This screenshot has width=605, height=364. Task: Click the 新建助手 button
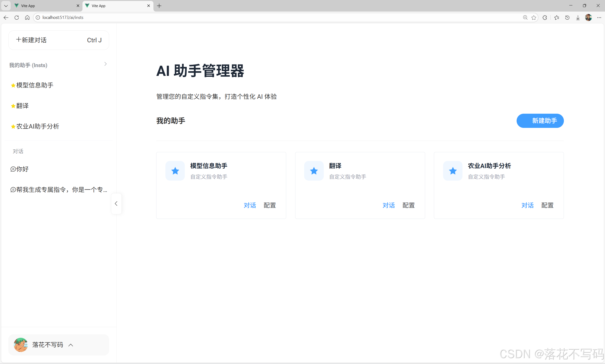coord(540,121)
